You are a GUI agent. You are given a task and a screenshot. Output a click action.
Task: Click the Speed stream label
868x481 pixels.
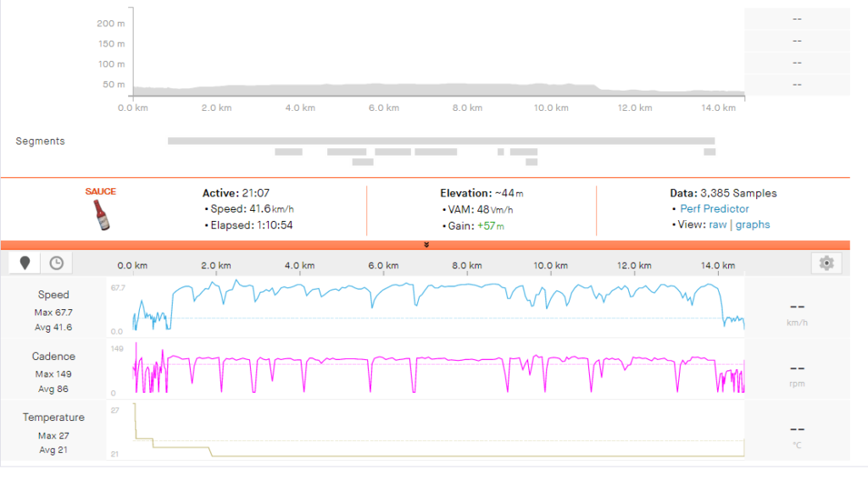(53, 295)
